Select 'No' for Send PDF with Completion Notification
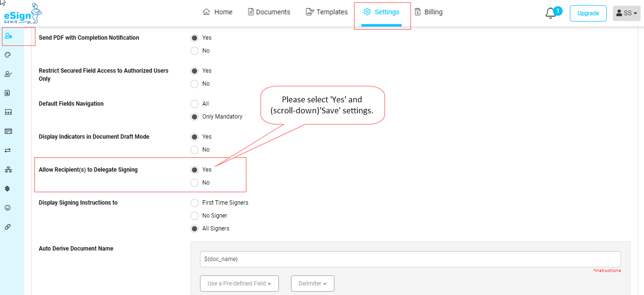Viewport: 644px width, 295px height. [194, 51]
